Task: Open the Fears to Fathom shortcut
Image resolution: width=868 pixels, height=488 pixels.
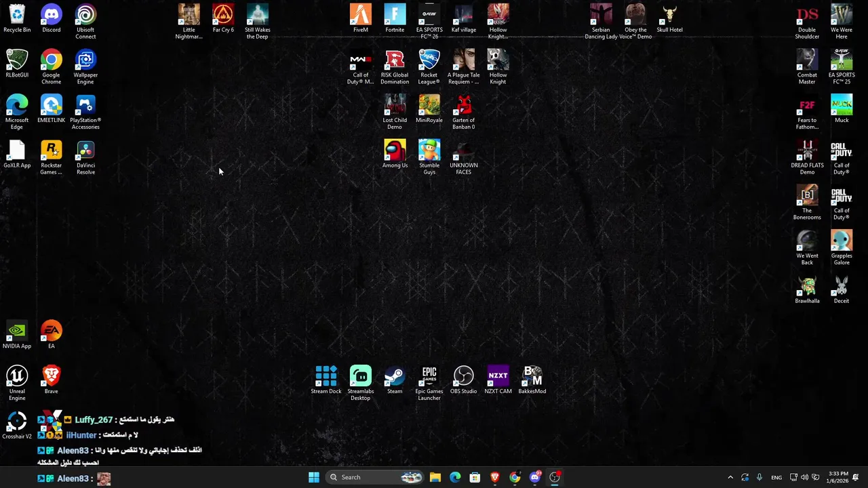Action: coord(807,112)
